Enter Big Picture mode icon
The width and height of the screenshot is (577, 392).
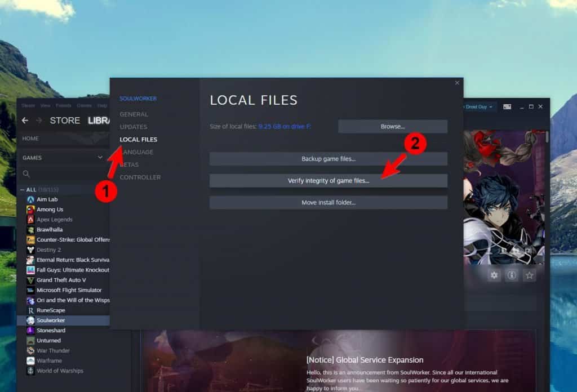click(x=507, y=106)
